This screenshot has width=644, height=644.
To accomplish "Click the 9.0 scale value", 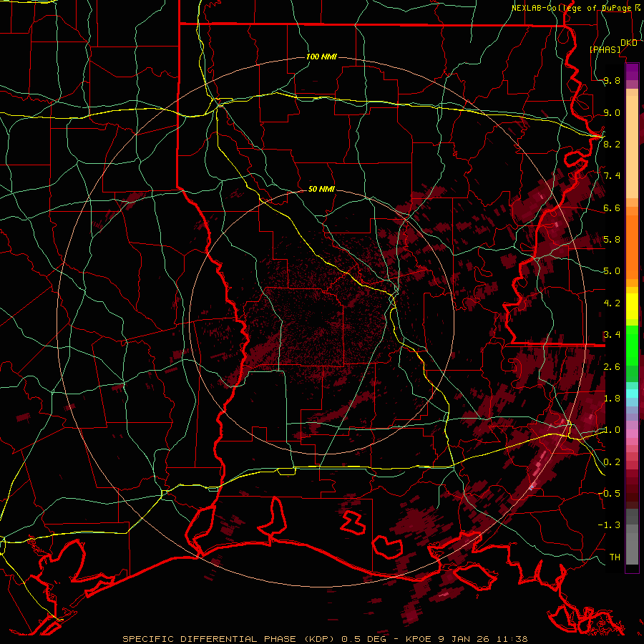I will click(612, 112).
